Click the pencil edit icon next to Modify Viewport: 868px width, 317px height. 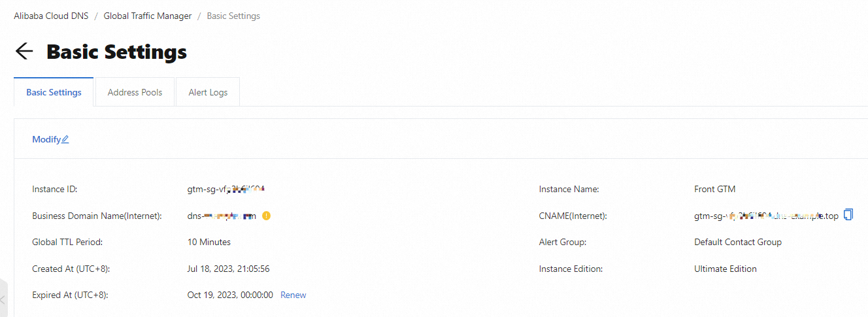tap(65, 139)
